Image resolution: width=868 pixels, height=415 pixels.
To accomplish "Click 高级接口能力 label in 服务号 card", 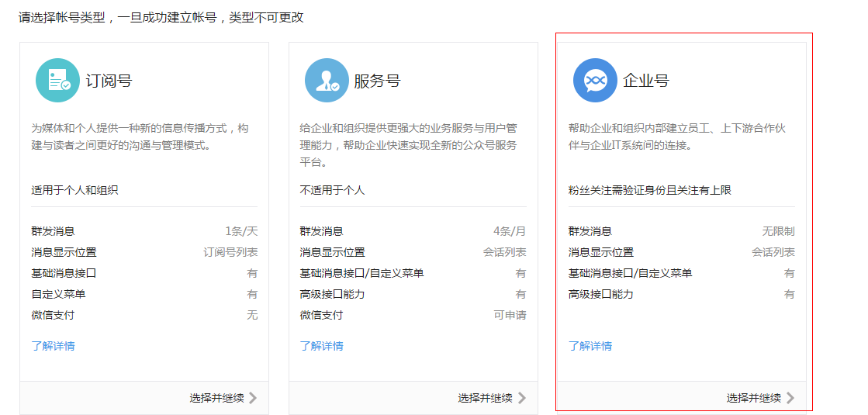I will coord(333,294).
